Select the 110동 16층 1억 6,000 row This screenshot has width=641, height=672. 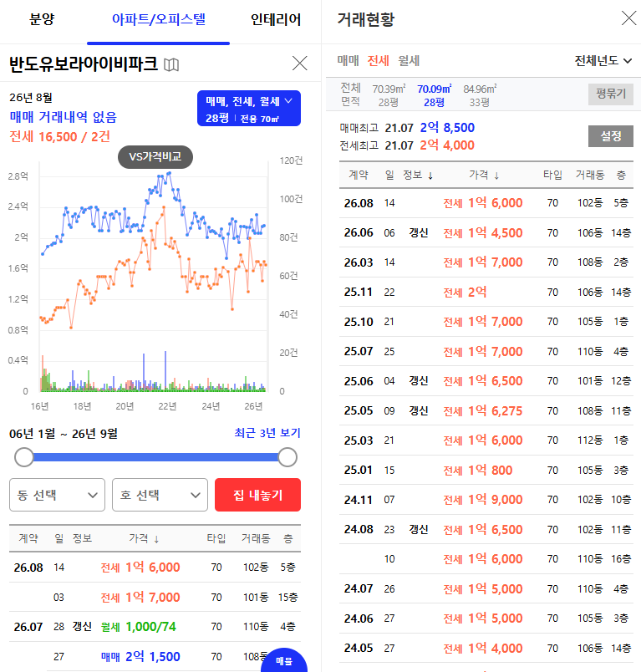click(x=486, y=559)
